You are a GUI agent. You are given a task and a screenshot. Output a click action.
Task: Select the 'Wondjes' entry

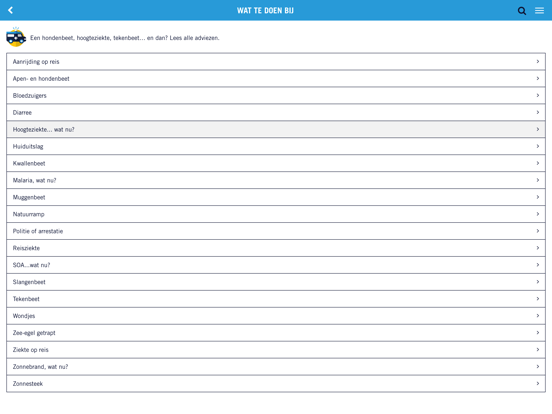coord(276,315)
